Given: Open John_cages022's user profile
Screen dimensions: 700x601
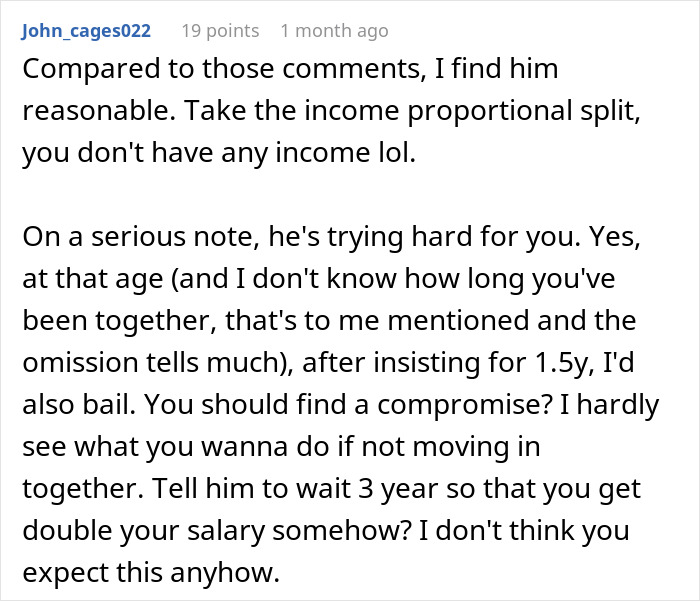Looking at the screenshot, I should [x=86, y=31].
